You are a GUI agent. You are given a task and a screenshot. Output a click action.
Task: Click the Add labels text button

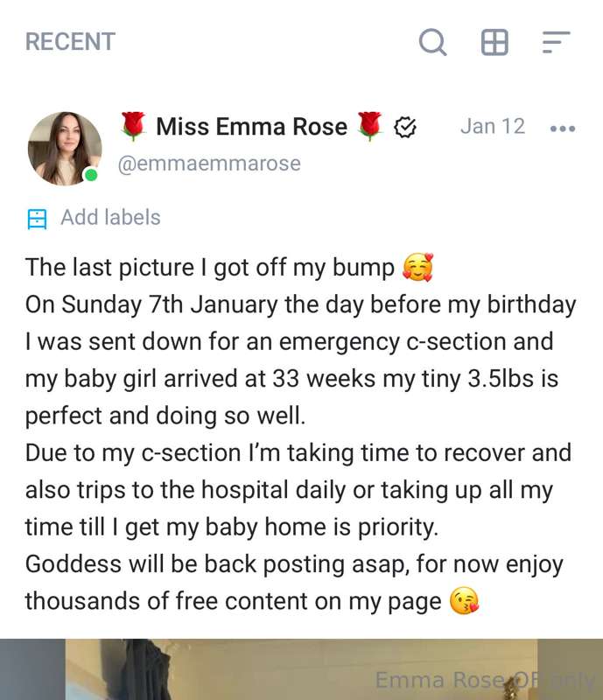tap(110, 217)
